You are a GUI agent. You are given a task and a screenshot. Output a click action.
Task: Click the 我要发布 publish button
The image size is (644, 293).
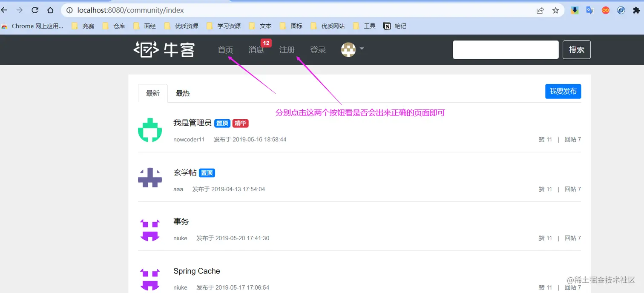click(x=563, y=91)
